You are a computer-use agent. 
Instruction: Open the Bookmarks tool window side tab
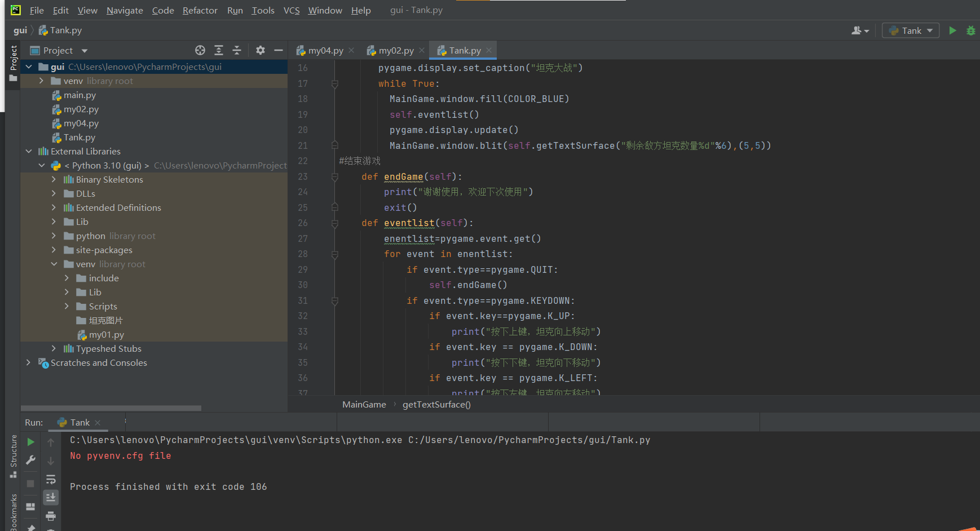pos(14,512)
